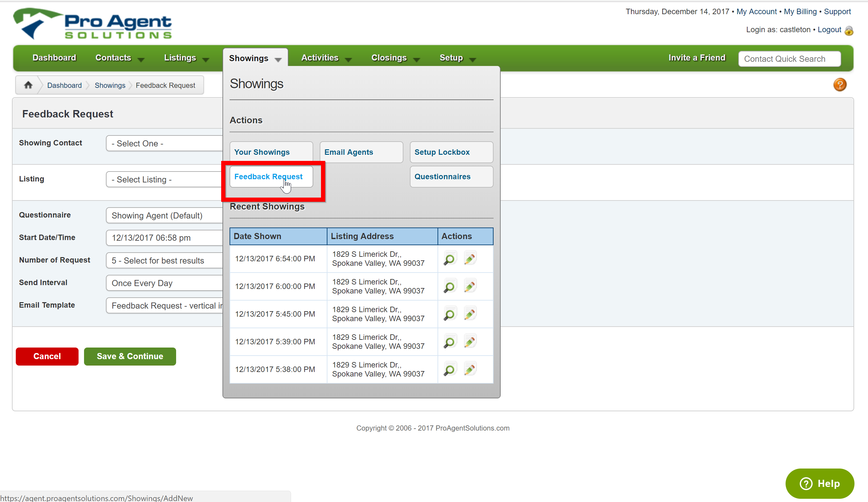Open the Select Listing dropdown
This screenshot has width=868, height=502.
[x=164, y=179]
